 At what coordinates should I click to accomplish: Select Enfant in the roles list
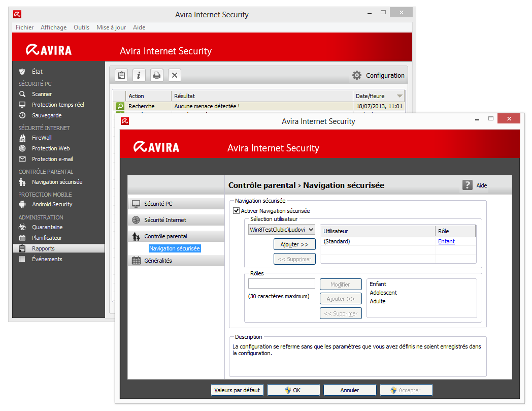pyautogui.click(x=378, y=284)
